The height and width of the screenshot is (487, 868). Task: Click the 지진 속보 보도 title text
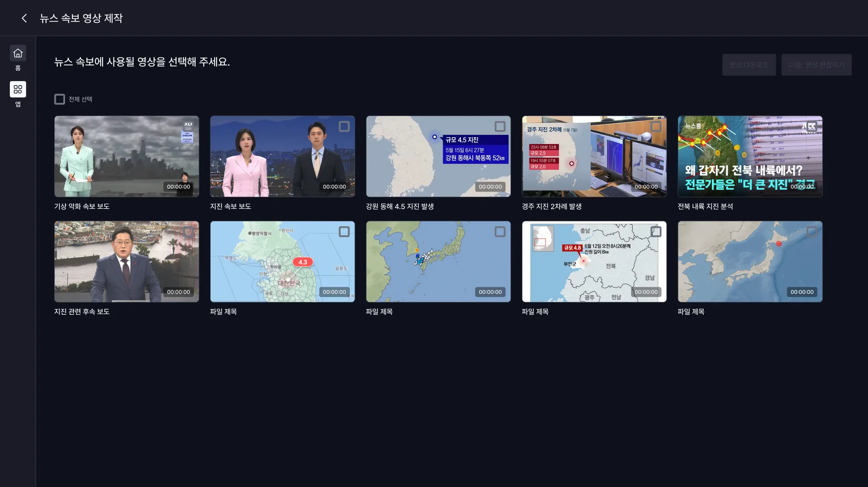pyautogui.click(x=231, y=207)
